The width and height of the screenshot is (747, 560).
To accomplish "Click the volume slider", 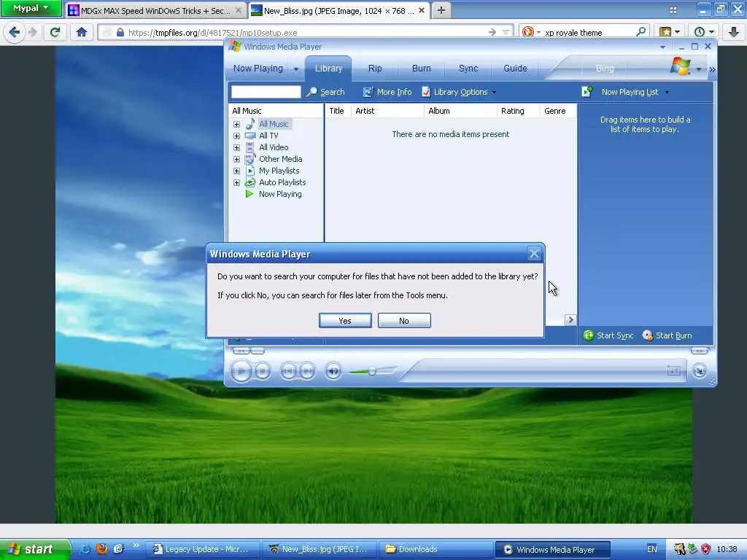I will 373,370.
